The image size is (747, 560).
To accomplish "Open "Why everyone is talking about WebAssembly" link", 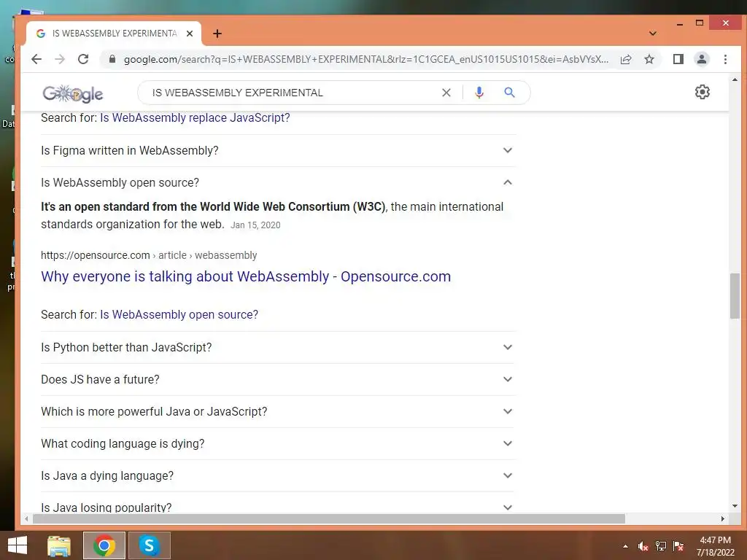I will coord(246,276).
